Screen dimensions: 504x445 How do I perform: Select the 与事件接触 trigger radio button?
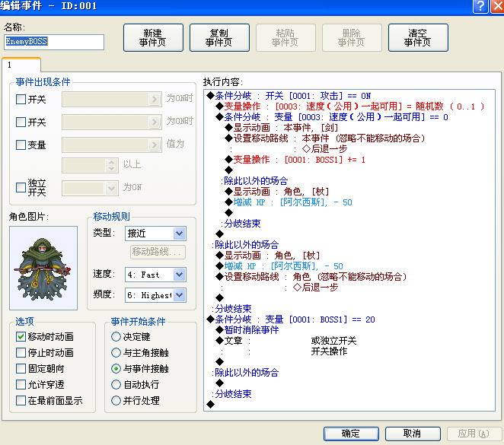point(116,369)
